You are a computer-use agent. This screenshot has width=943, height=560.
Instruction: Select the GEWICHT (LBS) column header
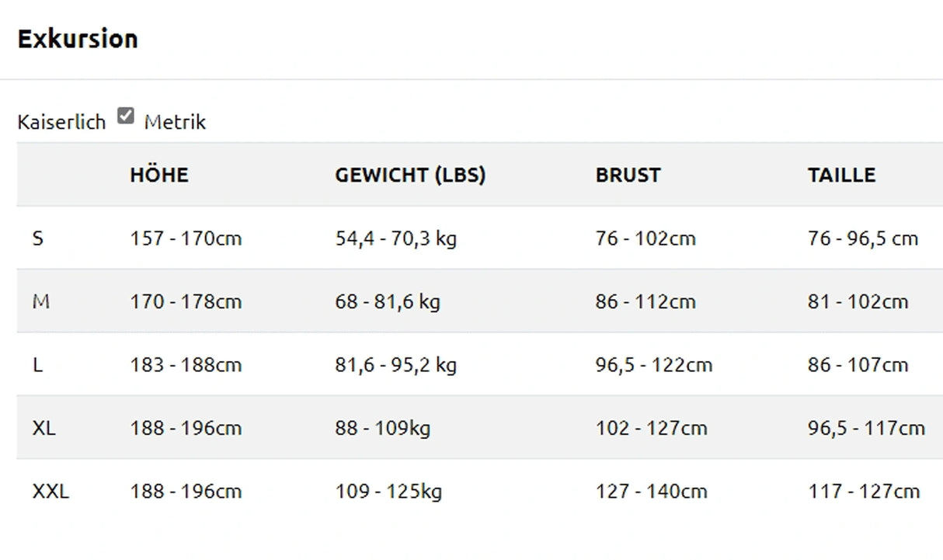point(410,175)
